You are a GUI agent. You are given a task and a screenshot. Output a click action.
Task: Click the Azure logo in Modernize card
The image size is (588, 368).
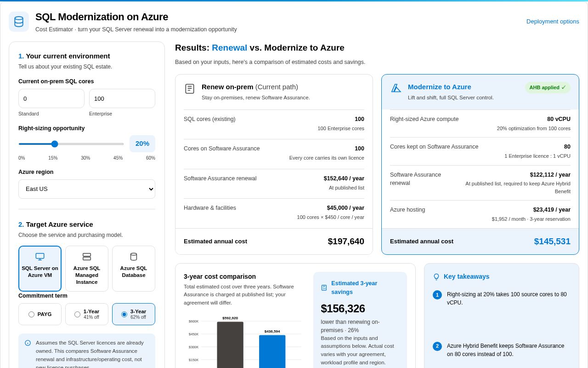tap(396, 88)
